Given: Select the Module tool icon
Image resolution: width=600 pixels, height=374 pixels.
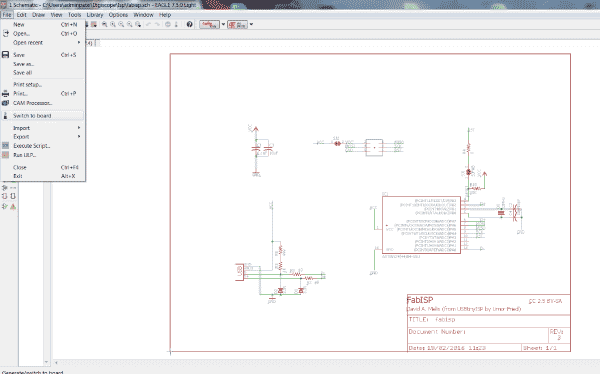Looking at the screenshot, I should (x=5, y=196).
